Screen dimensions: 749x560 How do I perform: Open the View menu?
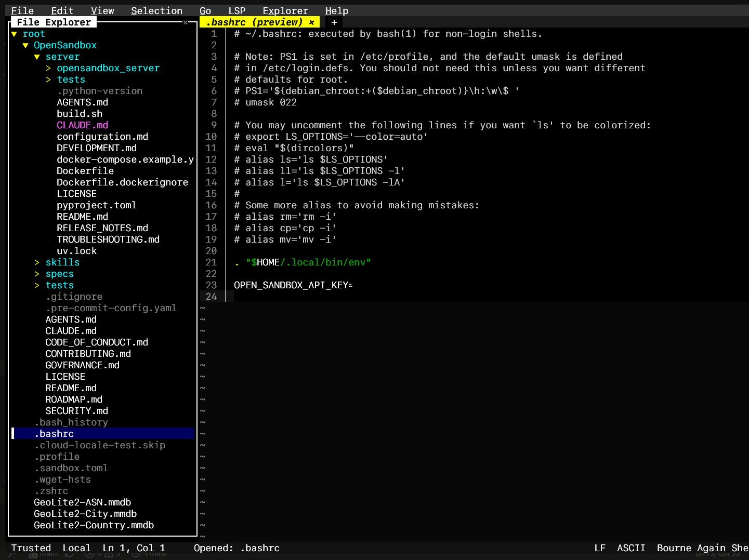pyautogui.click(x=102, y=11)
